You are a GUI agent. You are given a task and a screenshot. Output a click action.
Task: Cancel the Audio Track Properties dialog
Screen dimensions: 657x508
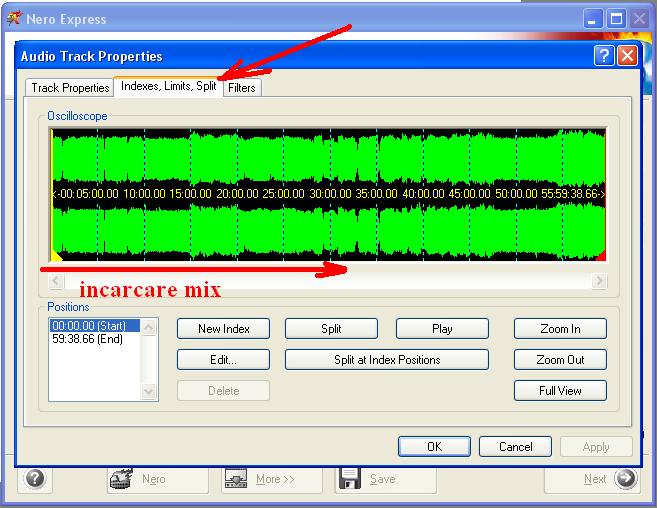(515, 446)
